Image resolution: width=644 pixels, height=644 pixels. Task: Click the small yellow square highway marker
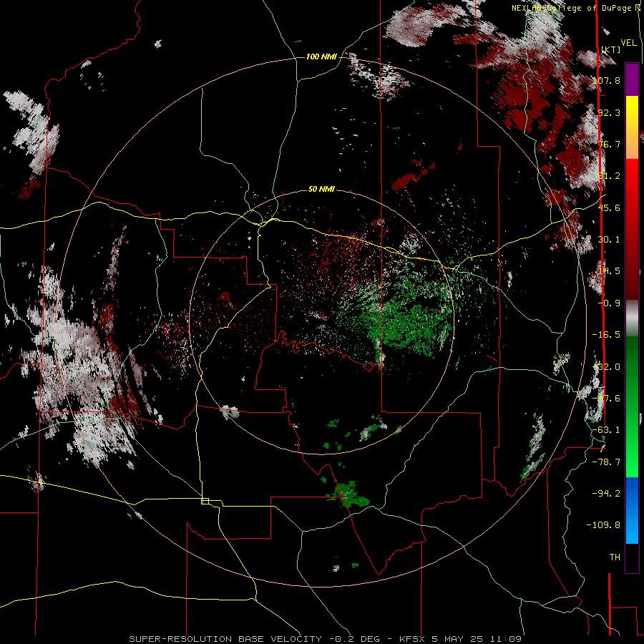205,501
